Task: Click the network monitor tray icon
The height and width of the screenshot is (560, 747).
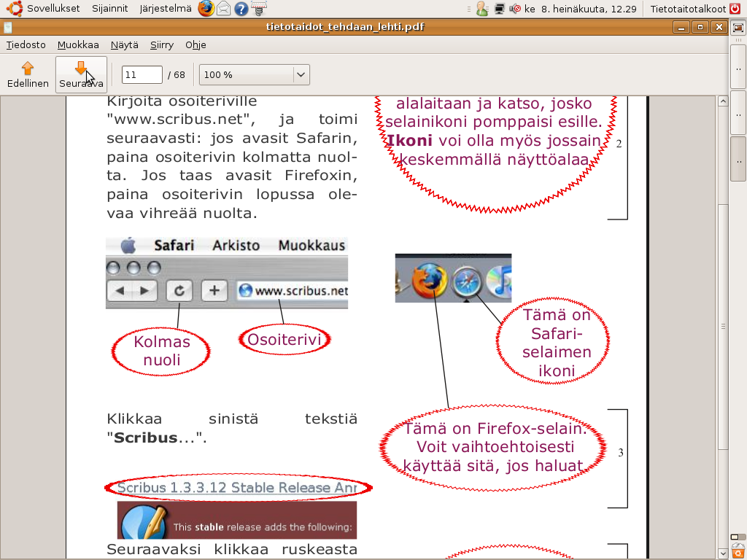Action: click(499, 9)
